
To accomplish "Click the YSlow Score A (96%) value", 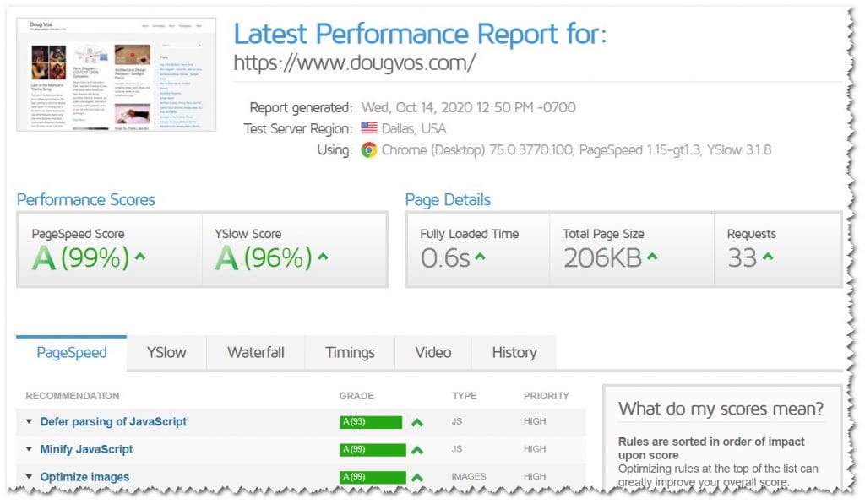I will coord(264,257).
